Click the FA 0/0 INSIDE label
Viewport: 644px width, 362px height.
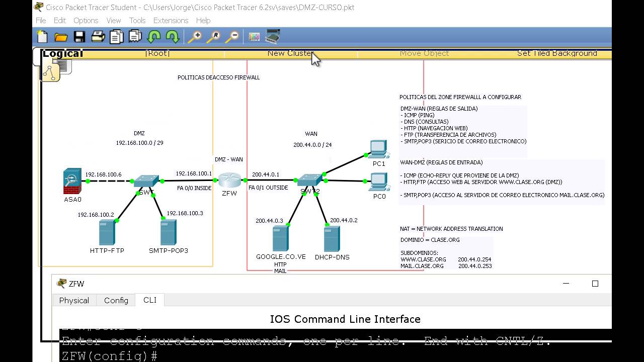tap(194, 188)
